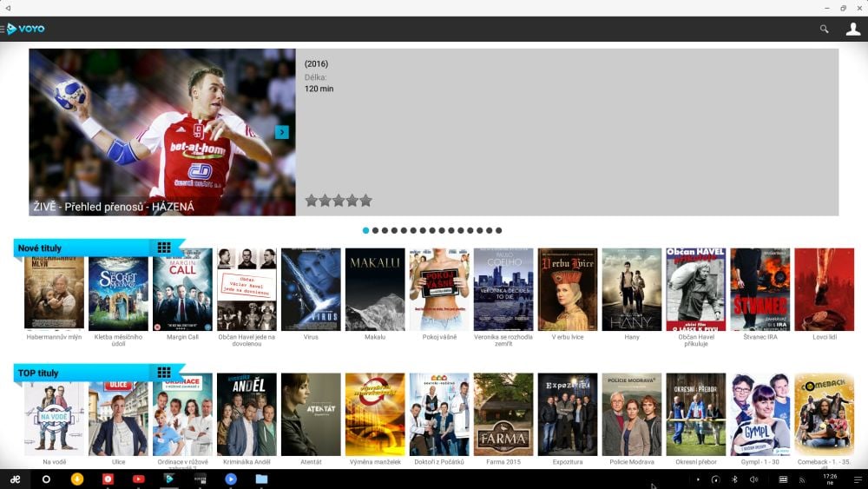Image resolution: width=868 pixels, height=489 pixels.
Task: Open the search magnifier icon
Action: coord(824,29)
